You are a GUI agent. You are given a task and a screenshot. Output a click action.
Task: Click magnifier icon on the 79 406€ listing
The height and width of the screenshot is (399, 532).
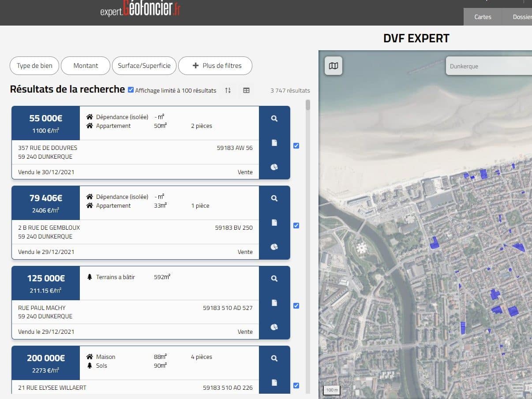point(274,198)
